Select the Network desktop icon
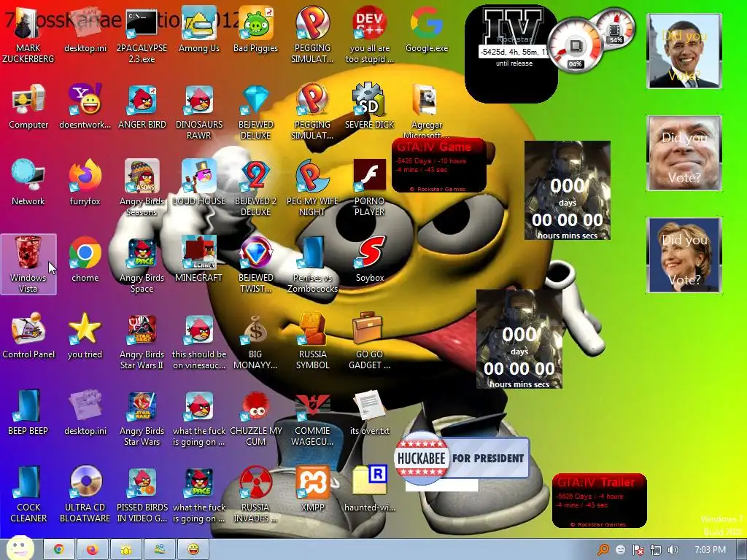The image size is (747, 560). point(28,183)
